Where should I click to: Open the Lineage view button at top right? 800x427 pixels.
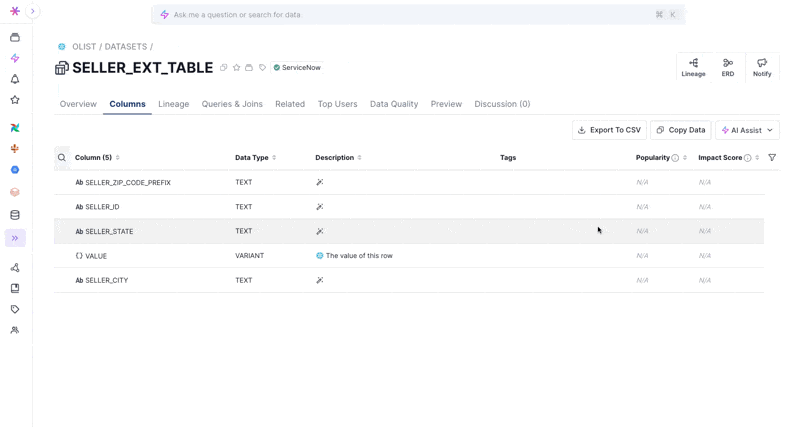coord(693,67)
